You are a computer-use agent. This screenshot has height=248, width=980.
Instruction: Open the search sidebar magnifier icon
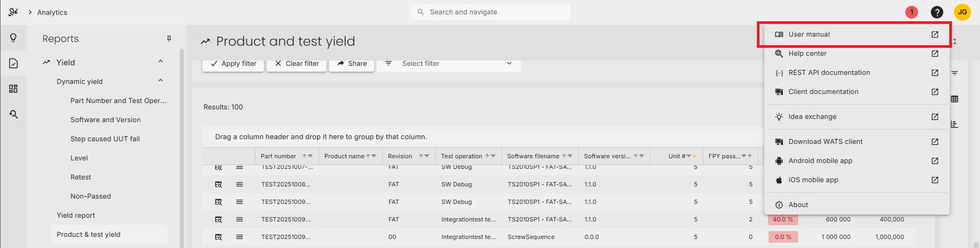pyautogui.click(x=13, y=114)
